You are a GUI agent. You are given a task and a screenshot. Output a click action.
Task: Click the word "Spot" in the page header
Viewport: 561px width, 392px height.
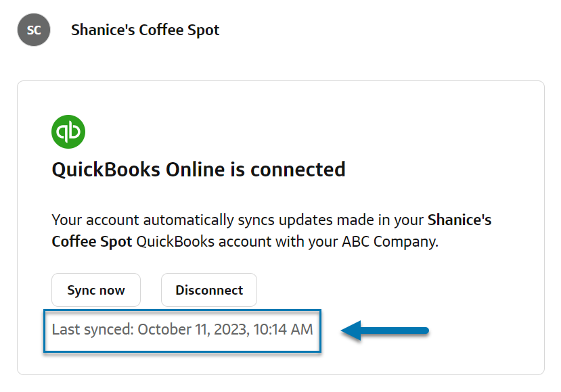pyautogui.click(x=205, y=30)
